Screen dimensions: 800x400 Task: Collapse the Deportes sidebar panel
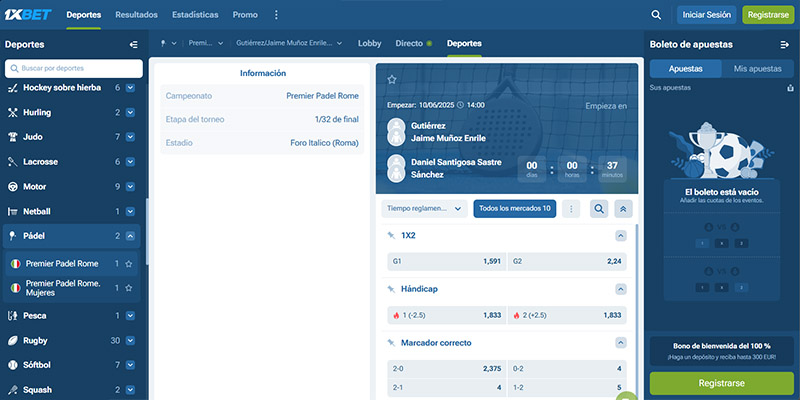coord(134,45)
